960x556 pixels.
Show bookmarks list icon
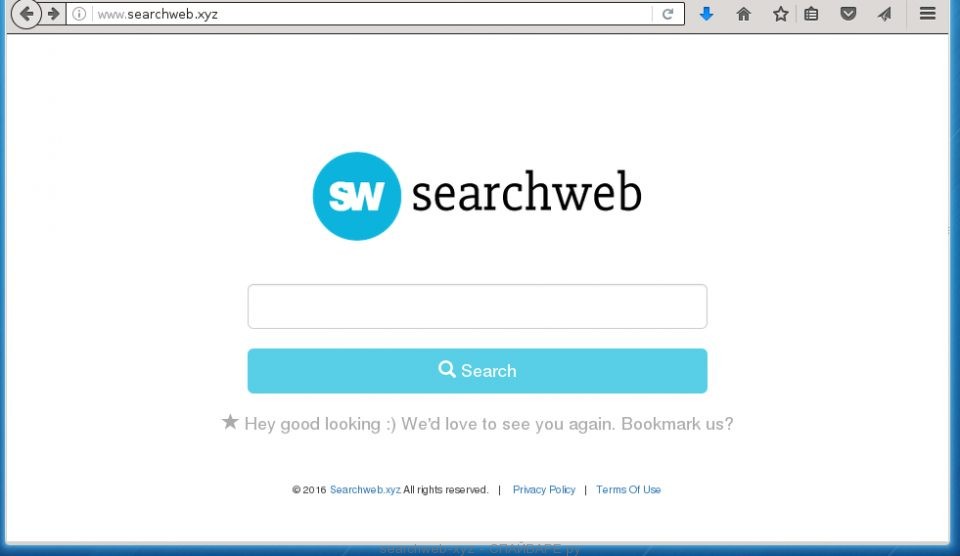811,13
